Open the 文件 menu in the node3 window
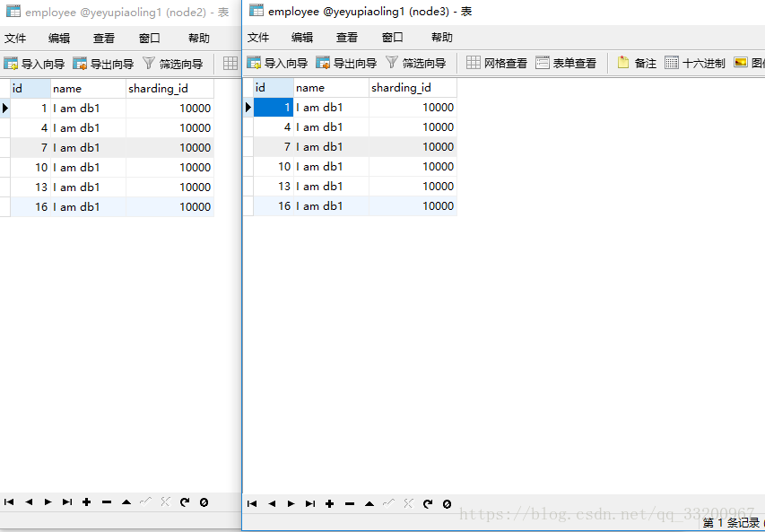The image size is (765, 532). (x=258, y=38)
